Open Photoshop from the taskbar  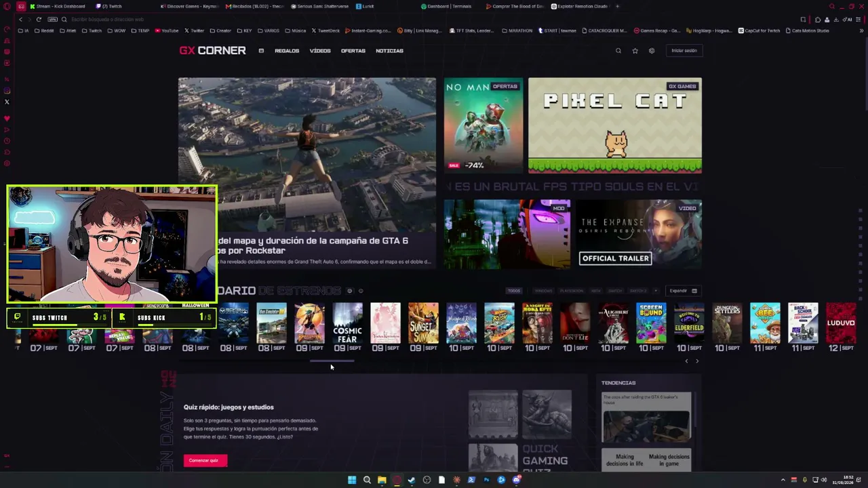click(x=486, y=480)
